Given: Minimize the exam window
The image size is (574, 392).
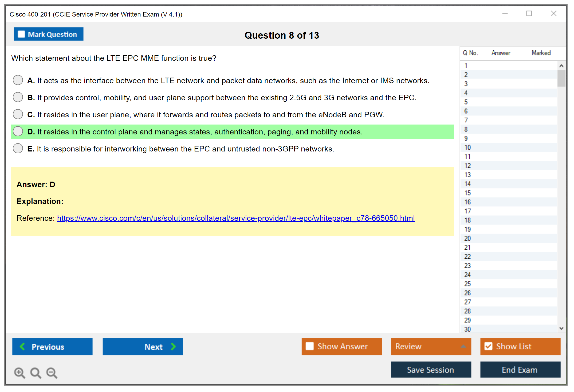Looking at the screenshot, I should (505, 14).
